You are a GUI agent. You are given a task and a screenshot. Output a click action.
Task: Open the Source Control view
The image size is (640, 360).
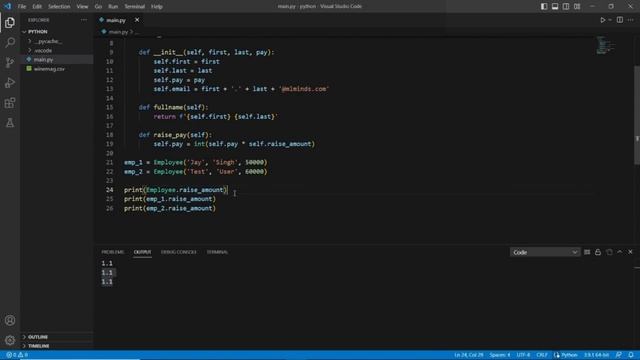pos(10,62)
